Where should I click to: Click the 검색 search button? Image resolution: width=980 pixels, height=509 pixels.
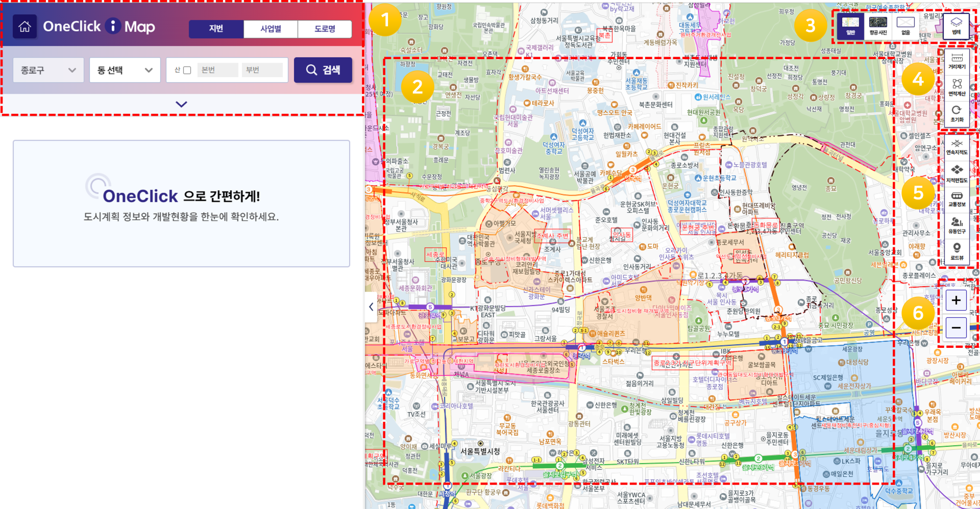point(323,70)
